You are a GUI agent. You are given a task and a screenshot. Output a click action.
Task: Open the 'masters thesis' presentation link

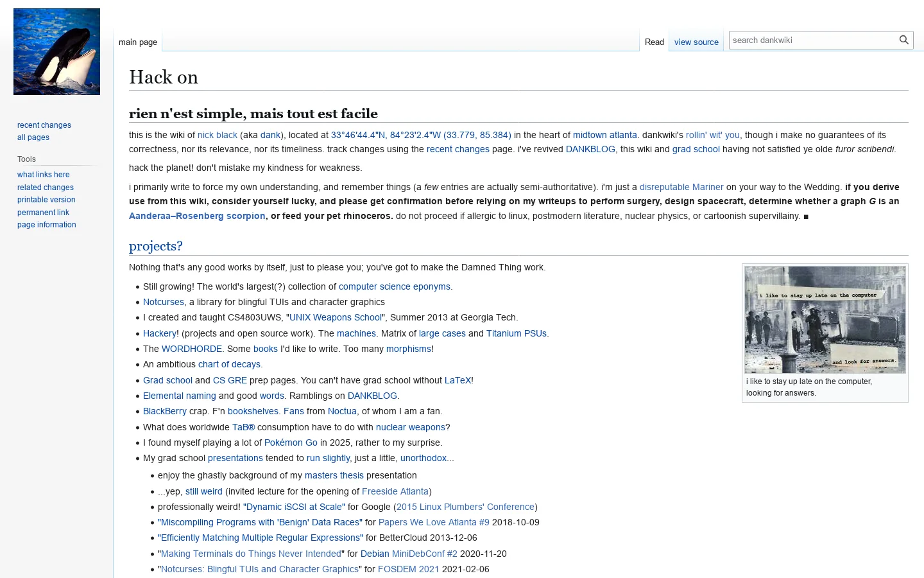334,475
